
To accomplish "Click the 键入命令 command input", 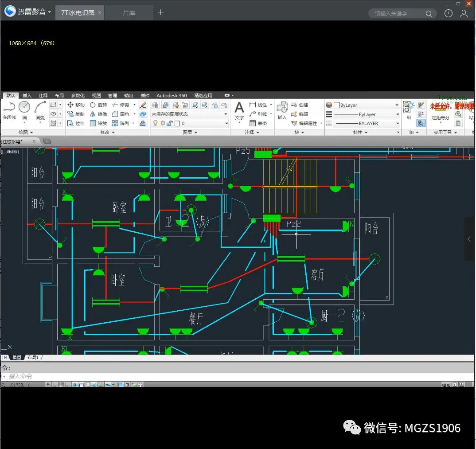I will 237,376.
